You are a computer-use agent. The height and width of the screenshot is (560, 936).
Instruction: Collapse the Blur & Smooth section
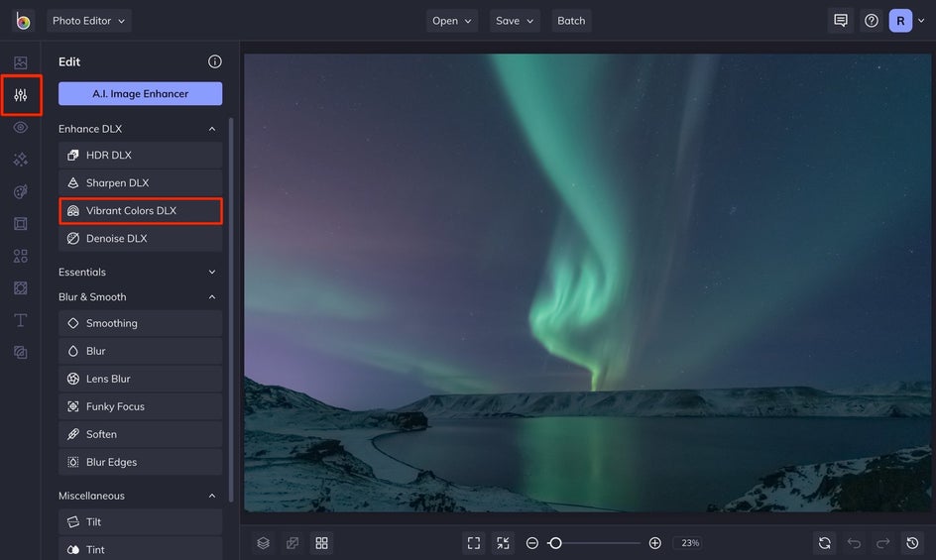pos(212,297)
